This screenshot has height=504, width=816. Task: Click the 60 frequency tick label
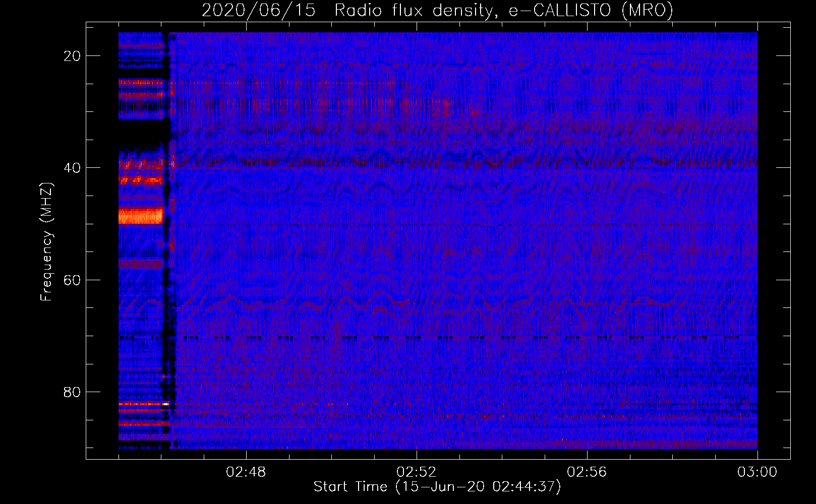tap(72, 280)
